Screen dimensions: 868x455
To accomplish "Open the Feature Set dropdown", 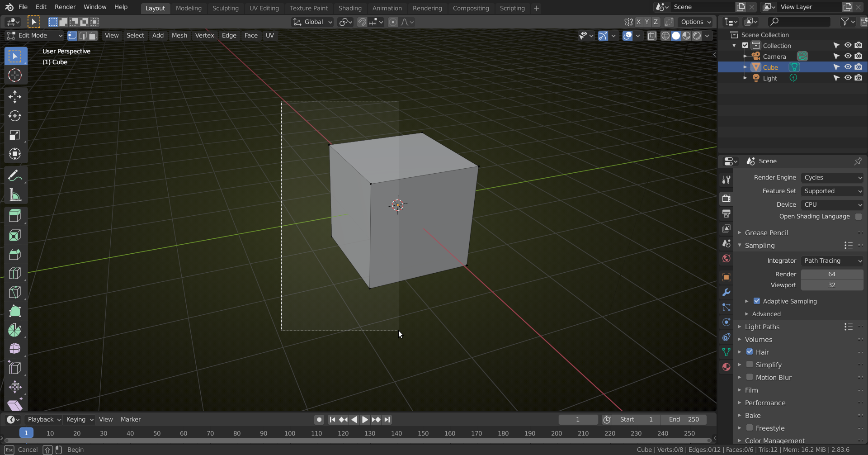I will pyautogui.click(x=832, y=191).
